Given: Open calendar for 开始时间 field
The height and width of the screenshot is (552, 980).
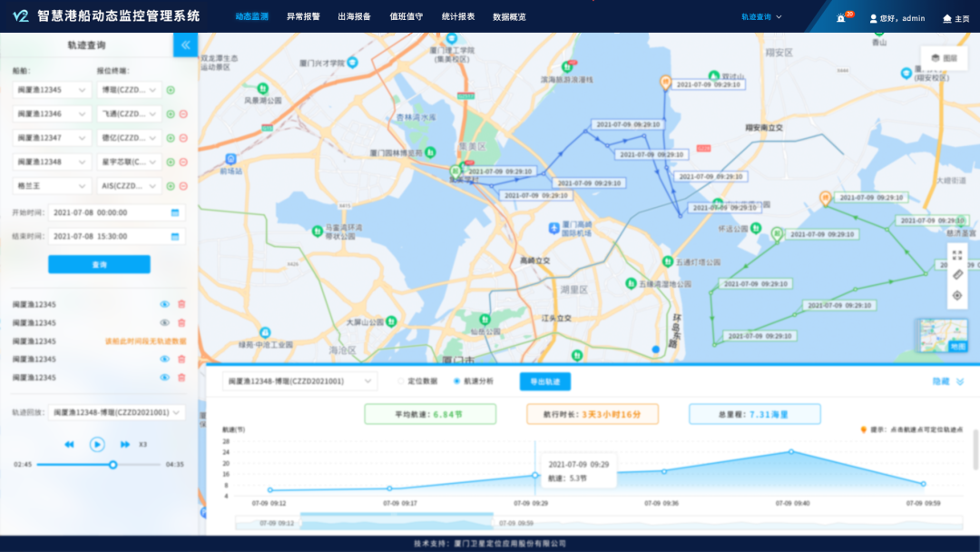Looking at the screenshot, I should 175,212.
